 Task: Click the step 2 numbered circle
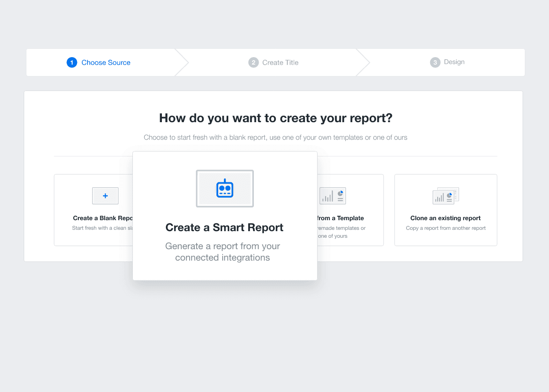253,62
